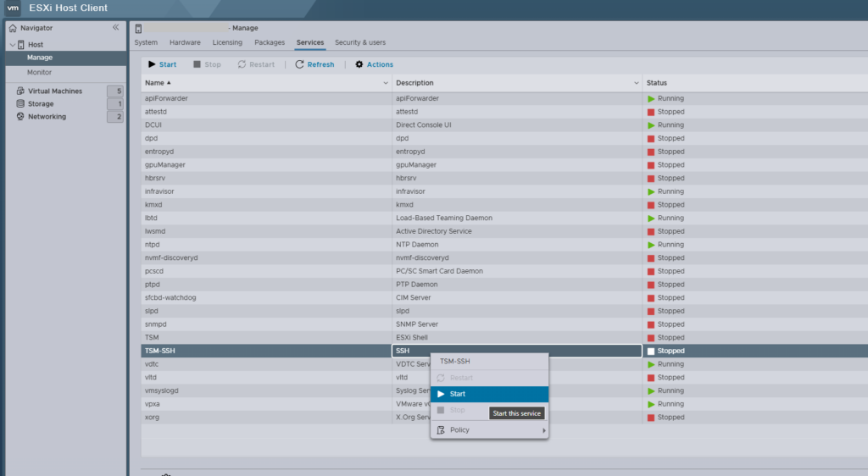The width and height of the screenshot is (868, 476).
Task: Click the Policy submenu arrow
Action: (x=543, y=430)
